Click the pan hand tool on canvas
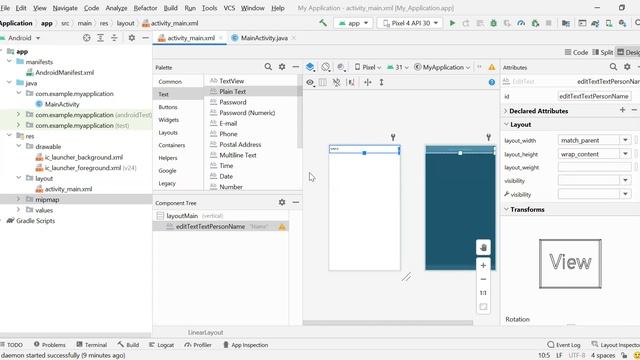The image size is (640, 360). [483, 247]
